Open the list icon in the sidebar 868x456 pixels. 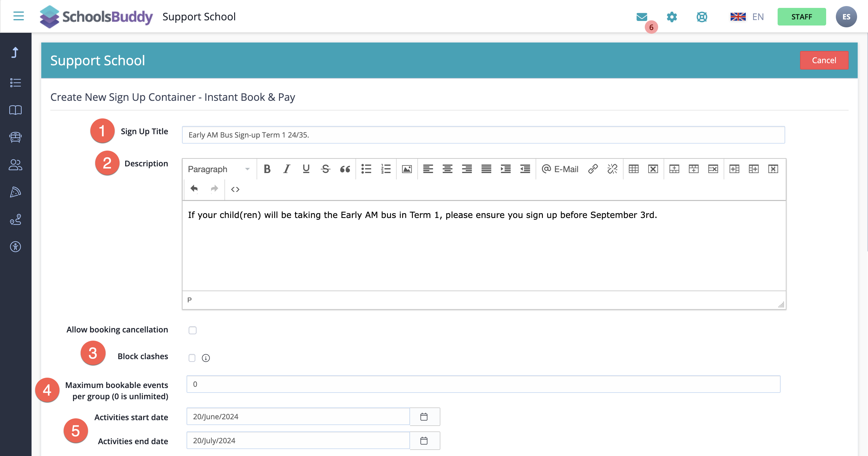[x=15, y=83]
